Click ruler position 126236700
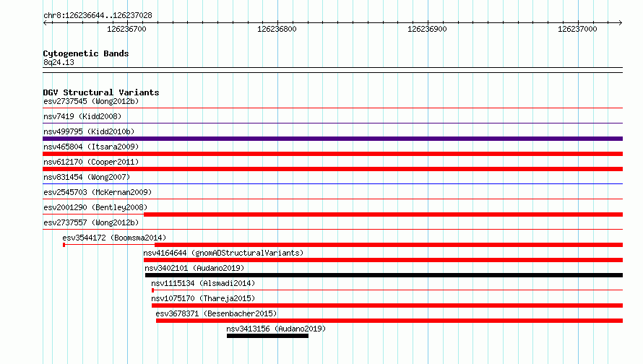Screen dimensions: 643x364 tap(126, 29)
